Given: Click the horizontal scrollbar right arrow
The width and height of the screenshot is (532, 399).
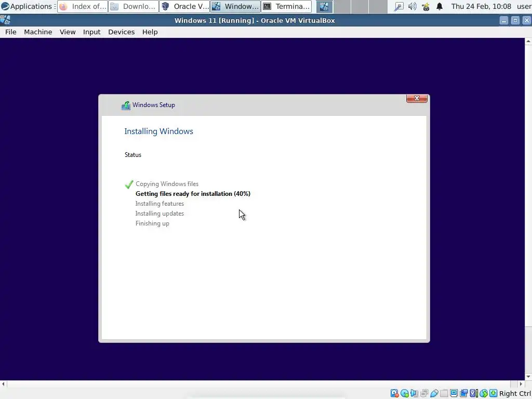Looking at the screenshot, I should (x=522, y=384).
